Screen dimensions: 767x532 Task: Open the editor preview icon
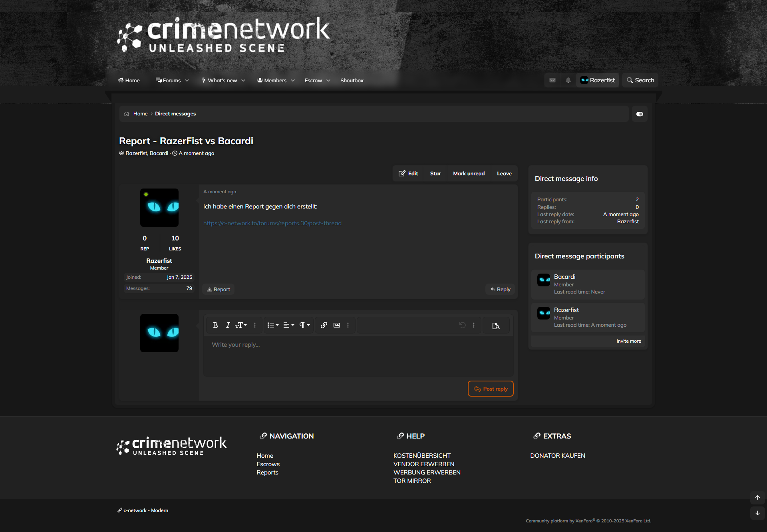(496, 326)
